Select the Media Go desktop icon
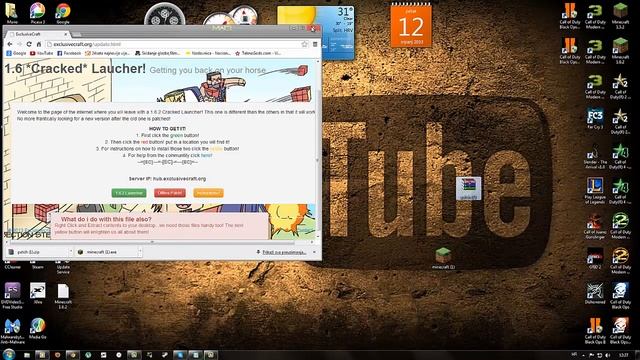 click(38, 329)
